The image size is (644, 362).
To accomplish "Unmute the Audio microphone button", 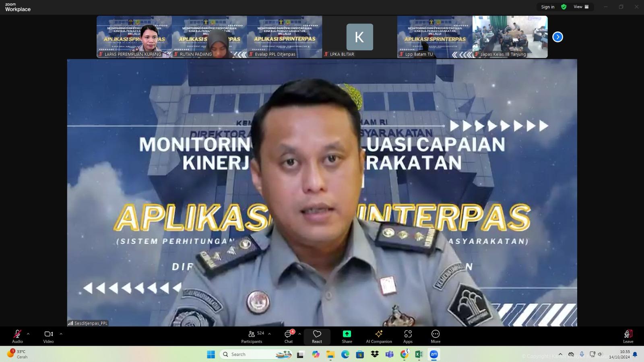I will click(17, 337).
